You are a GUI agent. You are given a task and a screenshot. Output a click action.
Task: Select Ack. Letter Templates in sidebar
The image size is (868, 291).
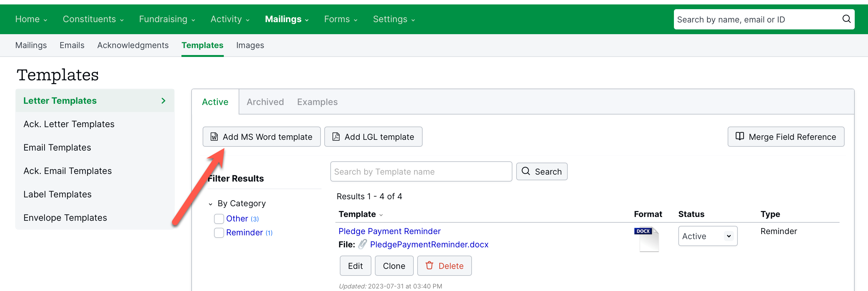[95, 124]
